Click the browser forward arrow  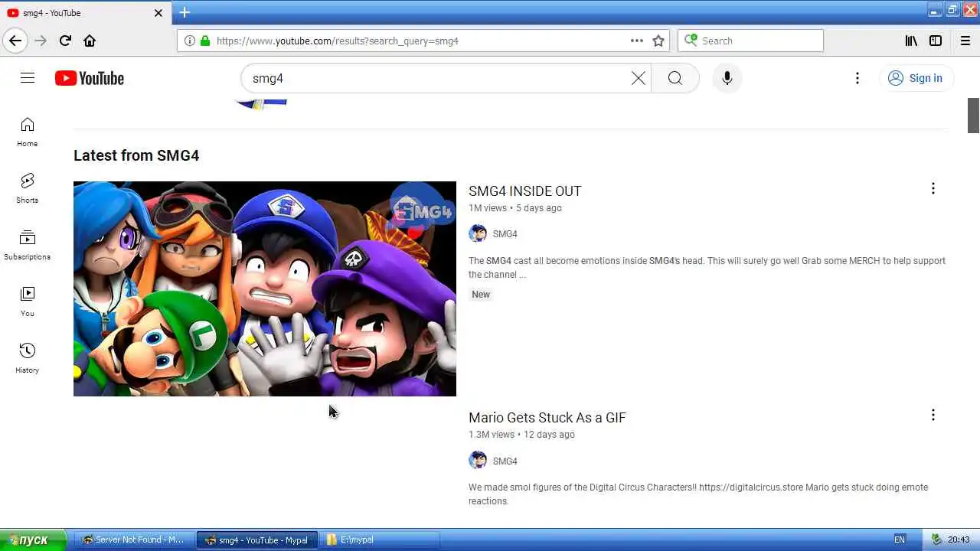pyautogui.click(x=41, y=41)
